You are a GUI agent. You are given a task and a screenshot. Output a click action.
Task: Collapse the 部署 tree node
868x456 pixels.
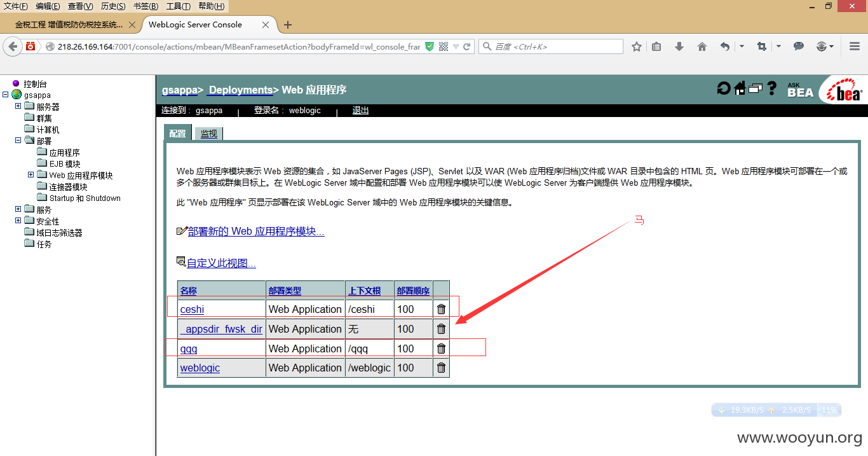click(x=18, y=141)
